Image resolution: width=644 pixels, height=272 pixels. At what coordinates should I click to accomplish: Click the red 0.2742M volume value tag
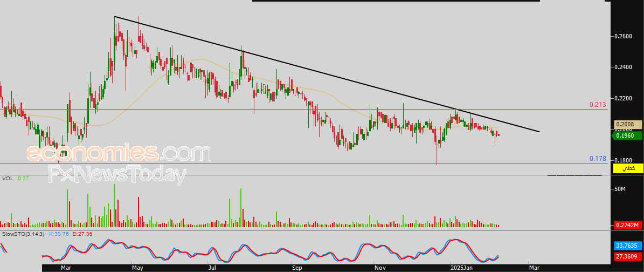point(627,226)
